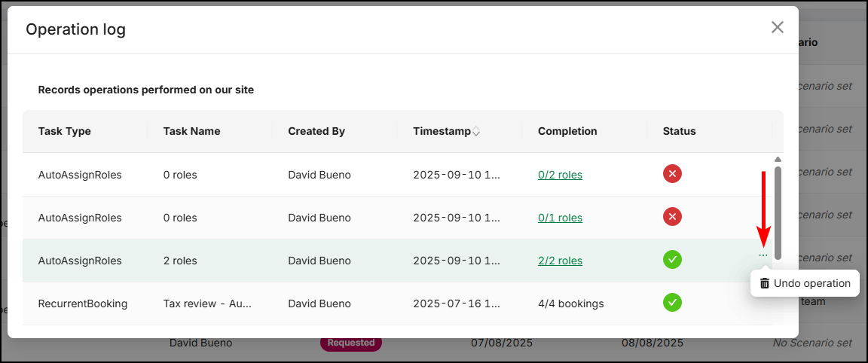Image resolution: width=868 pixels, height=363 pixels.
Task: Sort by the Timestamp column header
Action: tap(442, 132)
